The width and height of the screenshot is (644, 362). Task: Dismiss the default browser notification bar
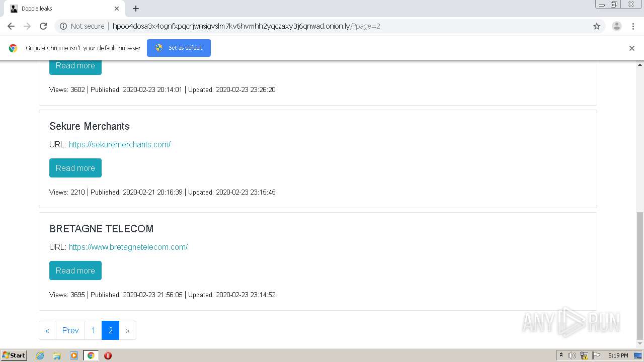click(632, 48)
